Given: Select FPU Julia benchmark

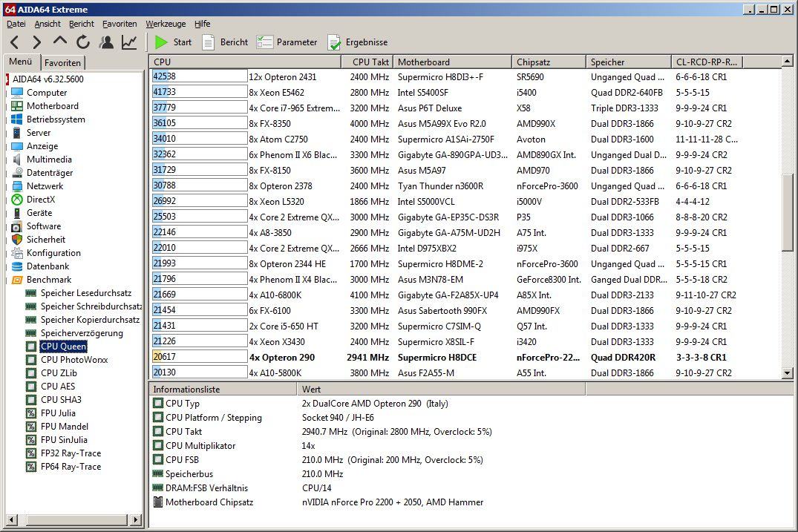Looking at the screenshot, I should [58, 413].
